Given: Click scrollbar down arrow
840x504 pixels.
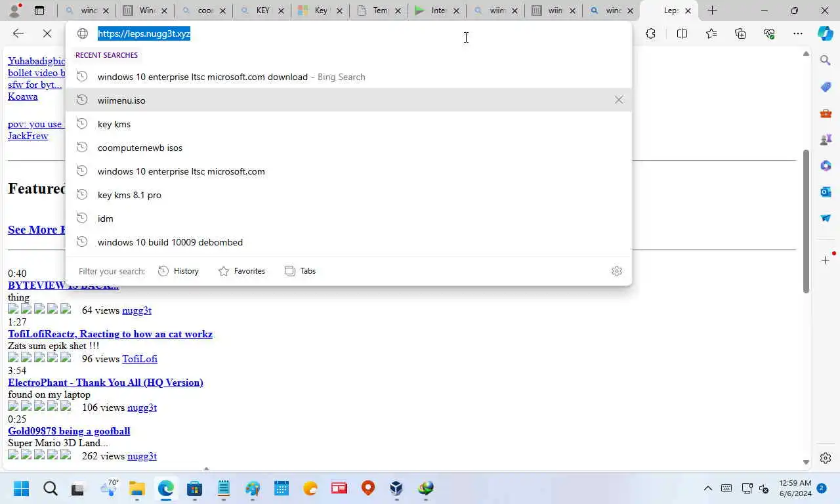Looking at the screenshot, I should (806, 463).
